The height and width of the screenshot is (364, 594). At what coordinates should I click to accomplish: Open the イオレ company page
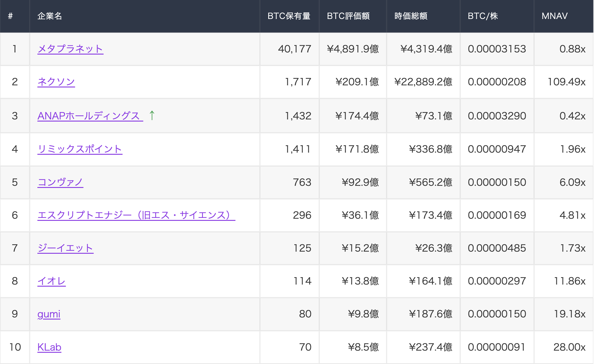click(x=51, y=281)
